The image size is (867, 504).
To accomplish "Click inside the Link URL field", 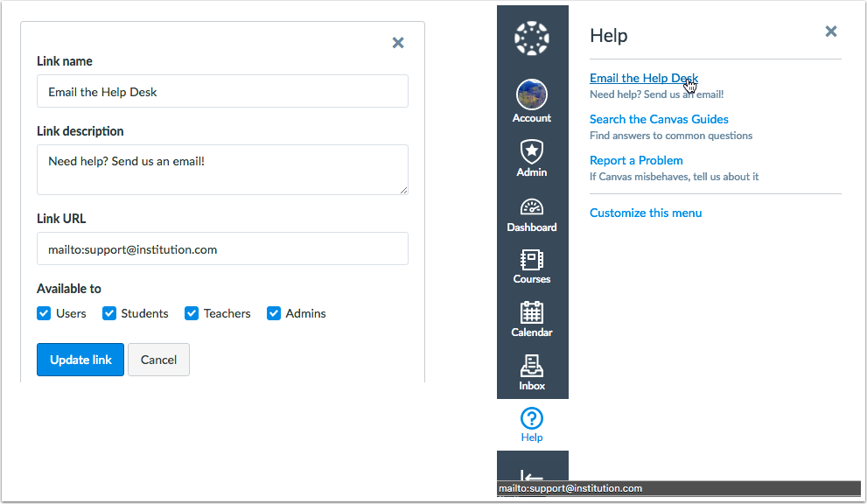I will coord(222,248).
